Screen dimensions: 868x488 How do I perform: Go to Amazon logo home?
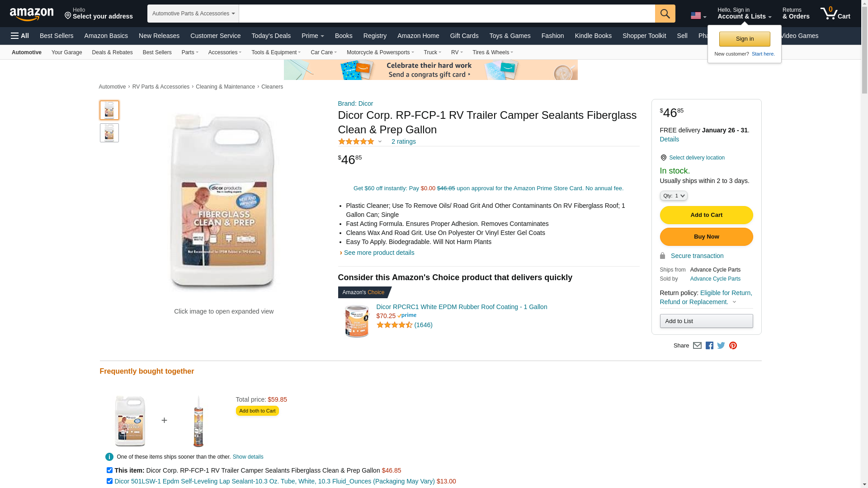(32, 14)
